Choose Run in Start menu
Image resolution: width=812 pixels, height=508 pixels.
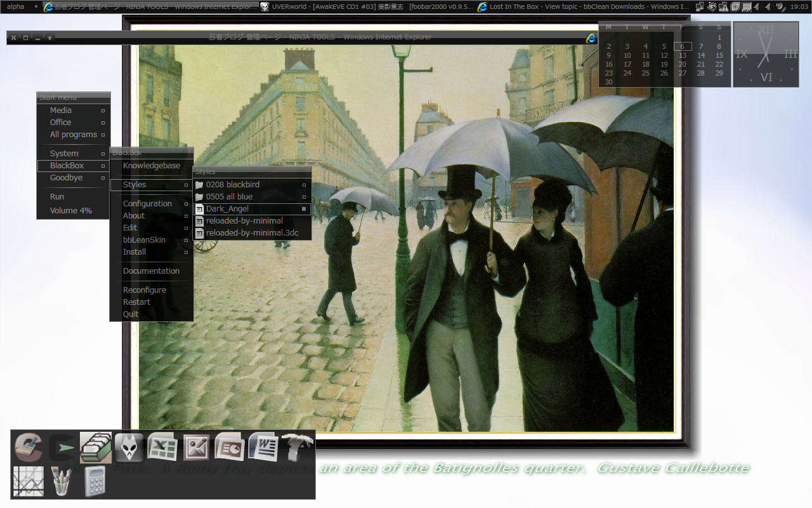(74, 197)
